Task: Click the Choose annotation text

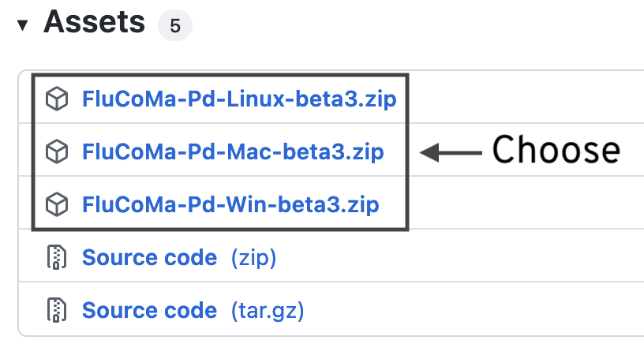Action: point(556,150)
